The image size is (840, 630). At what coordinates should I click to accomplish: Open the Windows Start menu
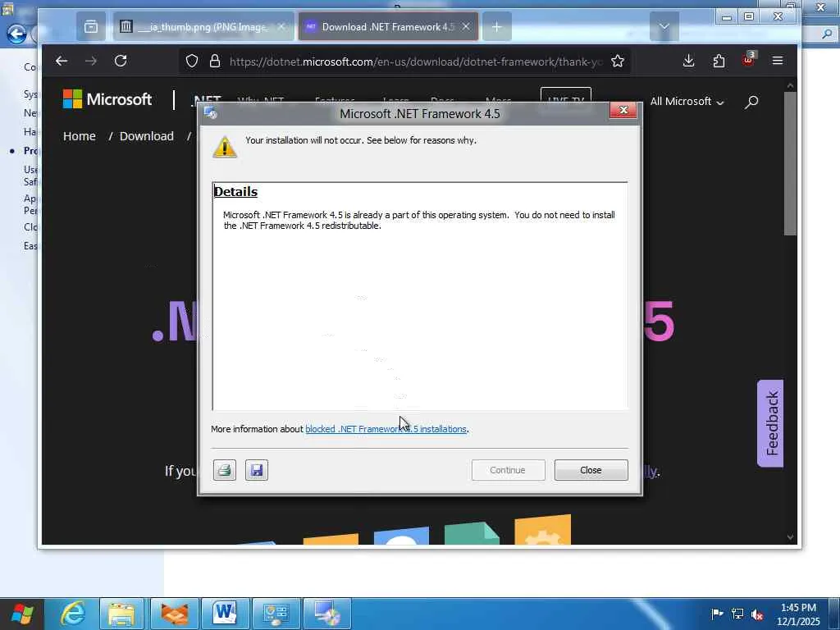(x=21, y=614)
